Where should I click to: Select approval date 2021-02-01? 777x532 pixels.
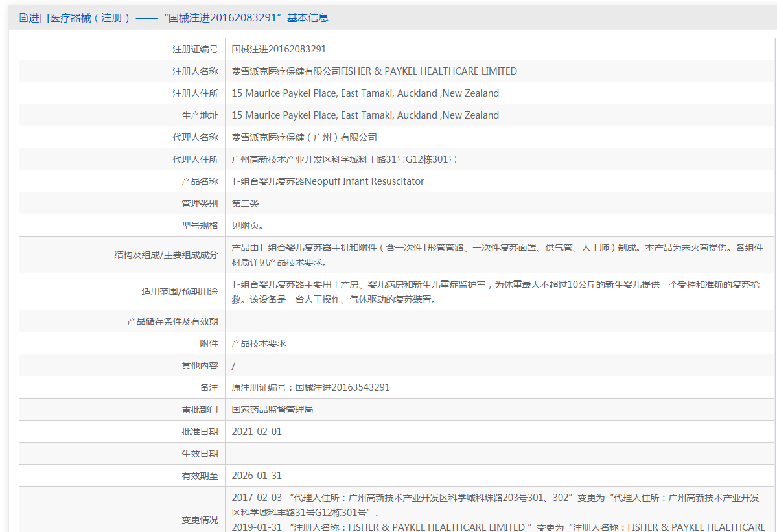click(257, 432)
